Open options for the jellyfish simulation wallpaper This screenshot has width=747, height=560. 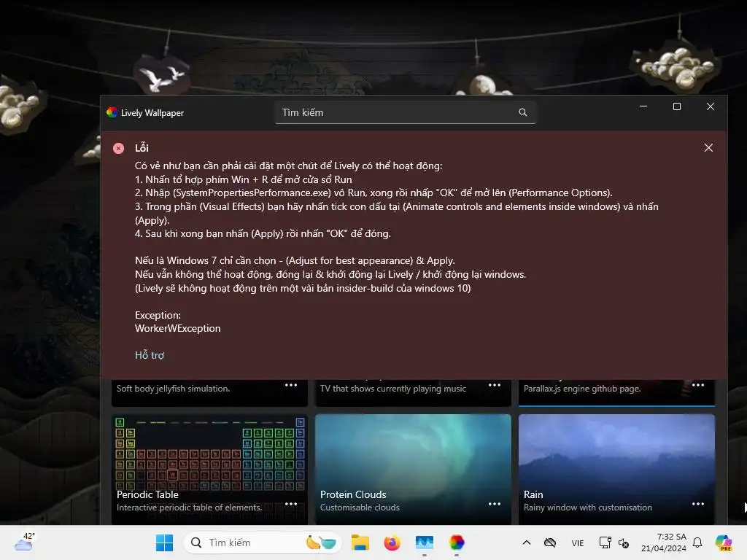(290, 385)
